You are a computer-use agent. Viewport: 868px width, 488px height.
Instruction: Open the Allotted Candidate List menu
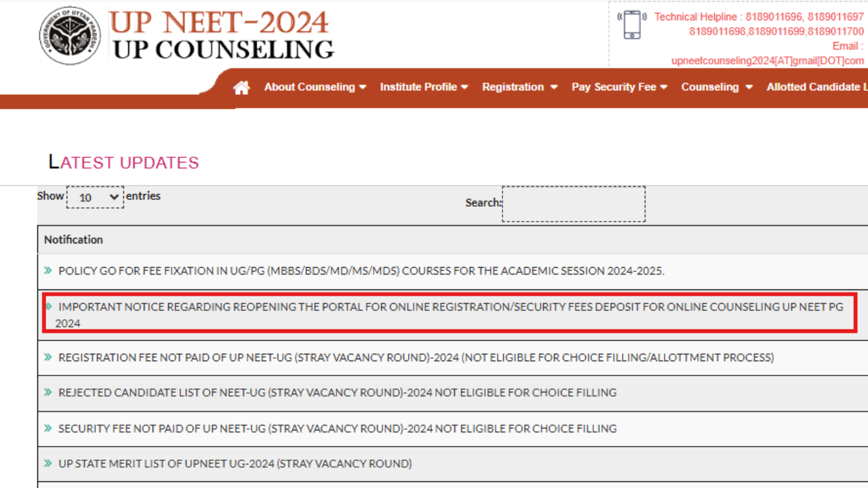click(816, 87)
